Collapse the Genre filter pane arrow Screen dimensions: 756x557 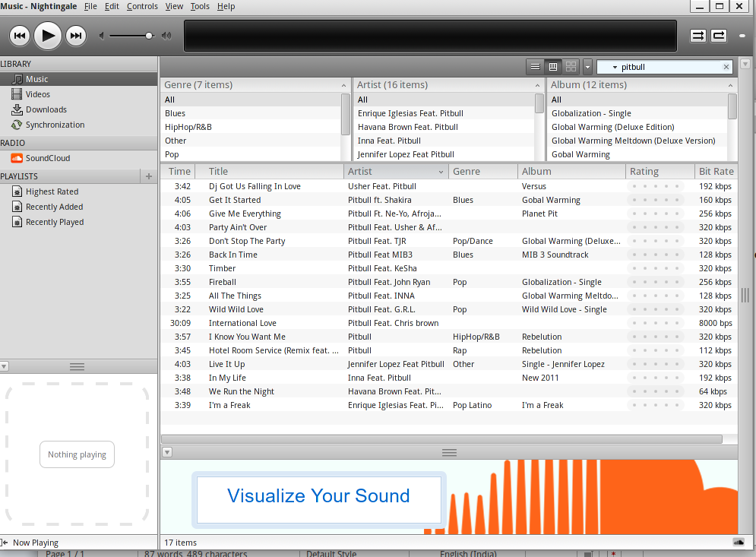[343, 85]
